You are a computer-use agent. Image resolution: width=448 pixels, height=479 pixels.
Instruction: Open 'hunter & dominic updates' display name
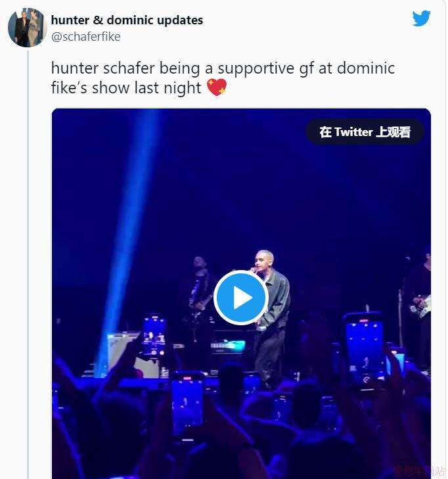[127, 20]
